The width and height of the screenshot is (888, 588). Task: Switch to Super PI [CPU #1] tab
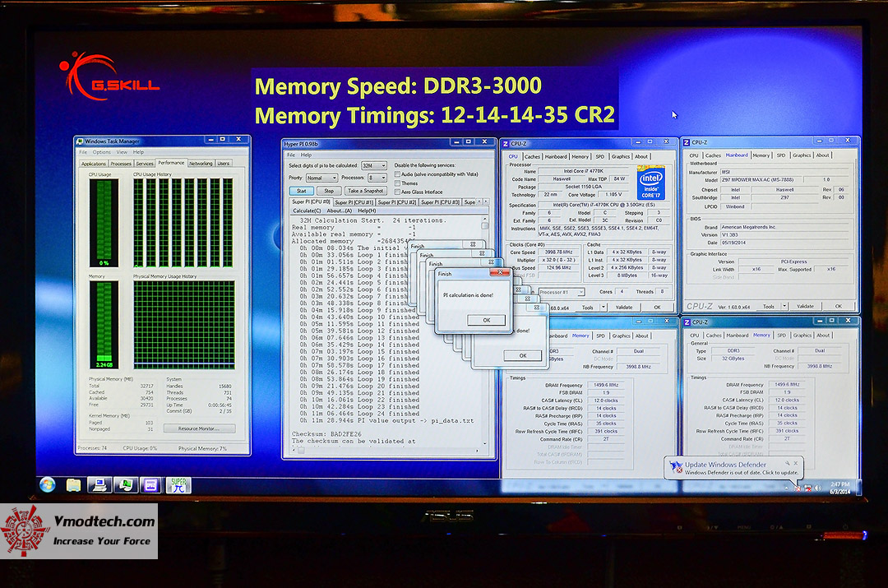354,201
